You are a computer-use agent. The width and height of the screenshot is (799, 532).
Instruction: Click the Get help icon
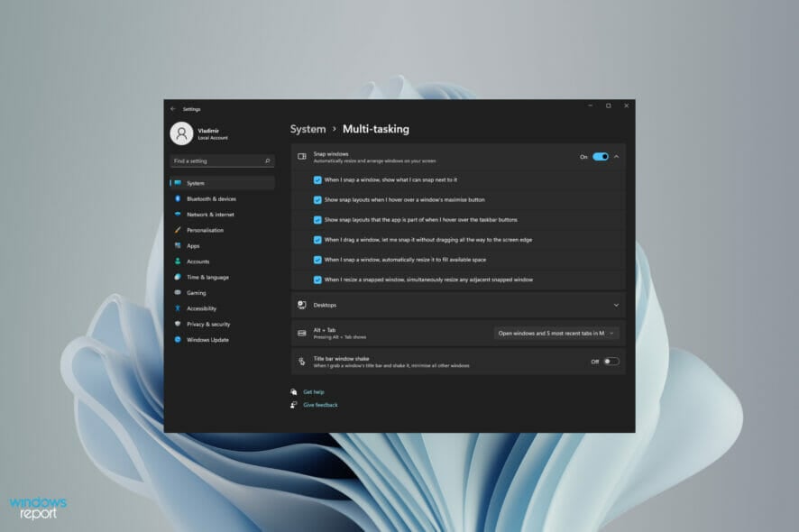click(294, 392)
